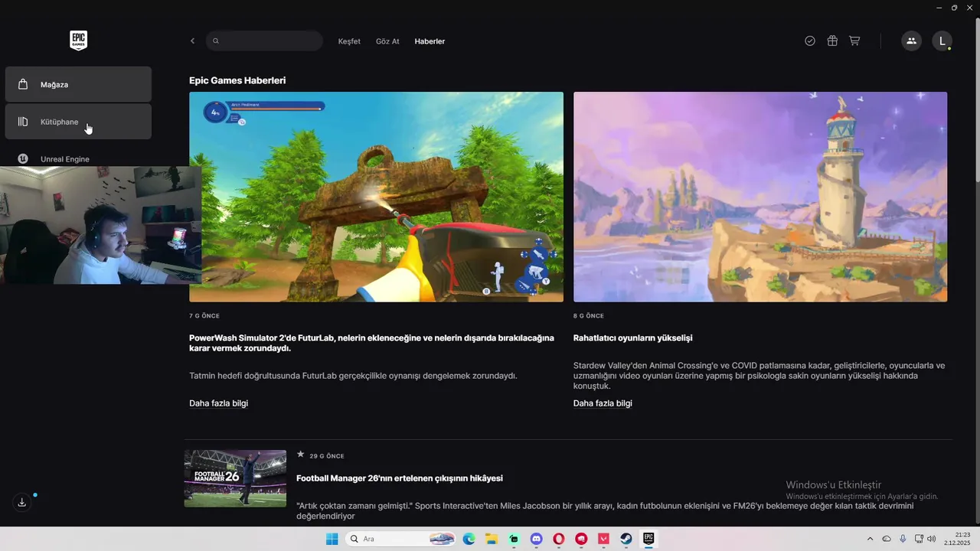
Task: Open the PowerWash Simulator 2 headline
Action: tap(371, 343)
